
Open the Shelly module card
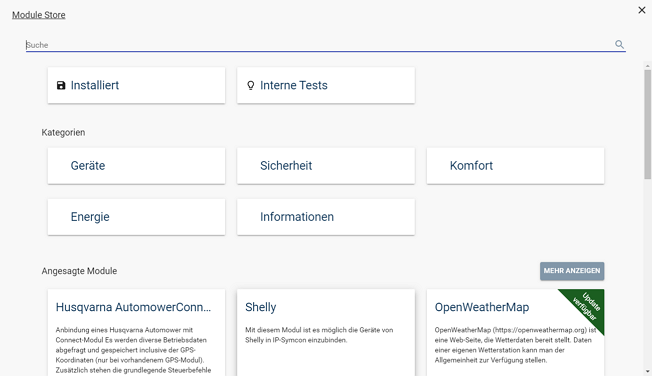pos(326,333)
